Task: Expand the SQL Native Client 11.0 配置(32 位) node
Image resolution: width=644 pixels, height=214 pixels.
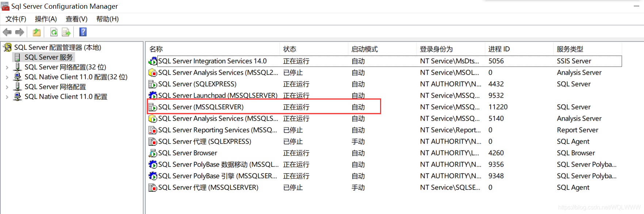Action: 7,77
